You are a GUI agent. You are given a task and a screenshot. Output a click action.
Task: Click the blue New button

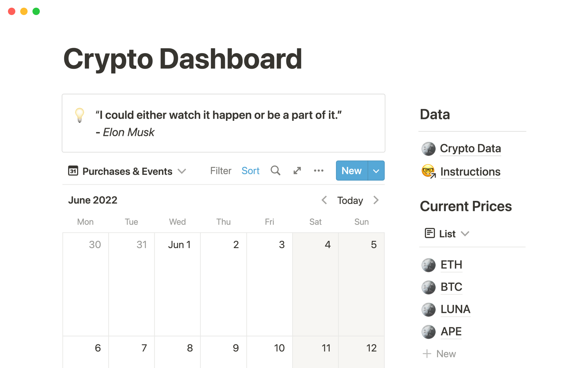coord(352,171)
